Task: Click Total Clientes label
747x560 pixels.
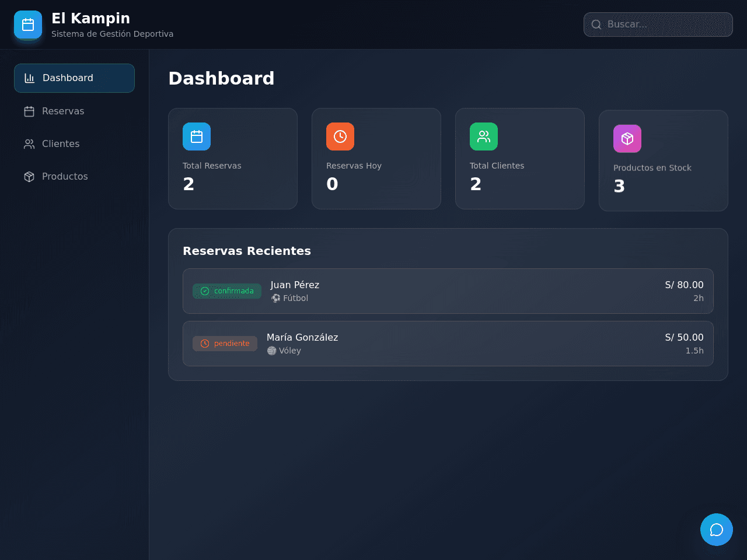Action: (497, 166)
